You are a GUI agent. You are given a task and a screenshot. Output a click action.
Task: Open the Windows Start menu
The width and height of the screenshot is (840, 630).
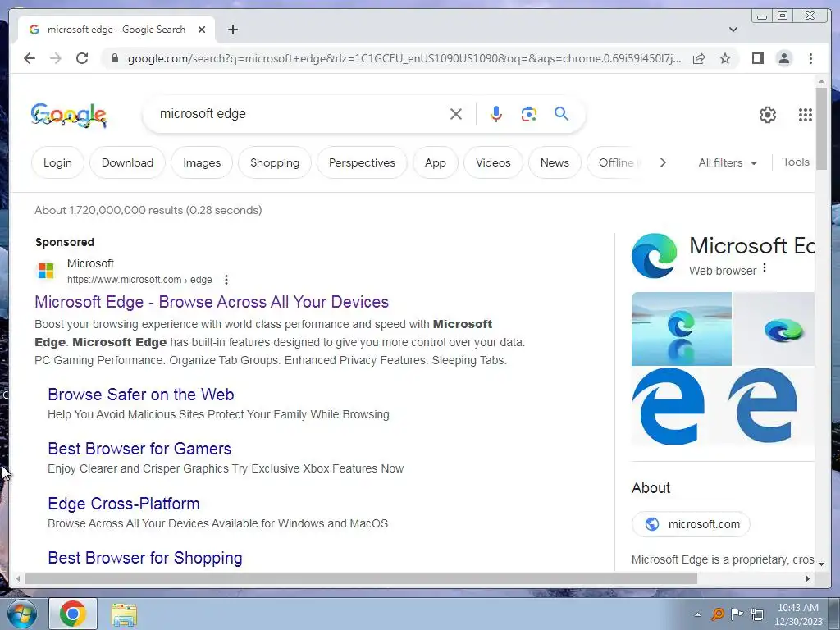pyautogui.click(x=22, y=614)
